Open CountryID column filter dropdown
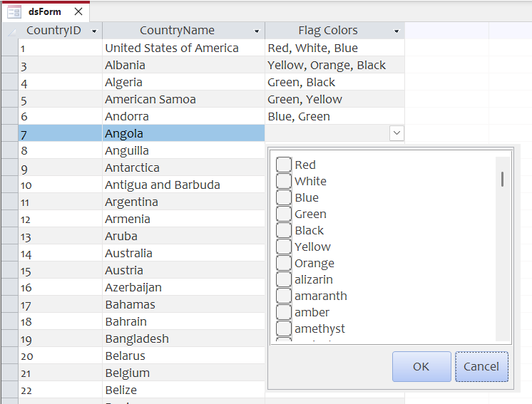This screenshot has width=532, height=404. pyautogui.click(x=94, y=31)
